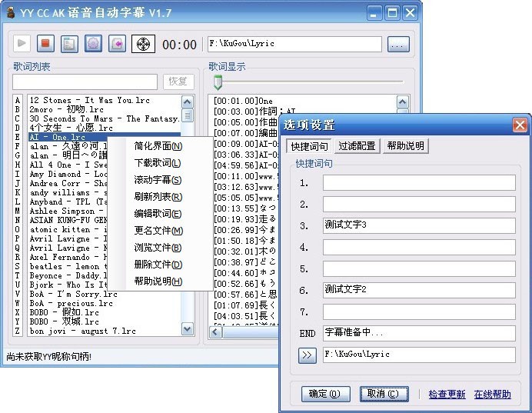Choose 刷新列表(R) from context menu
This screenshot has height=413, width=532.
(158, 197)
